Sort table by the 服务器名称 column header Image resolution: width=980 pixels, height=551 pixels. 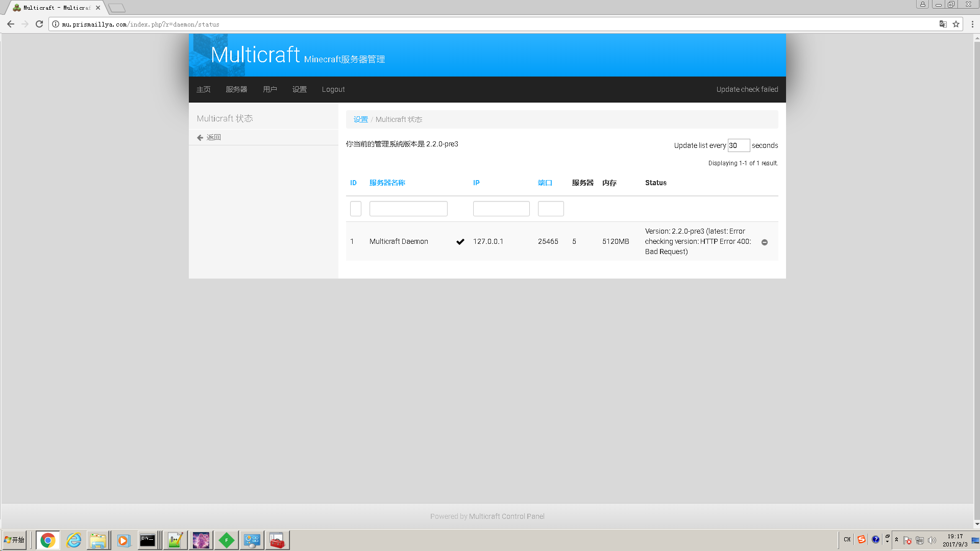point(387,183)
